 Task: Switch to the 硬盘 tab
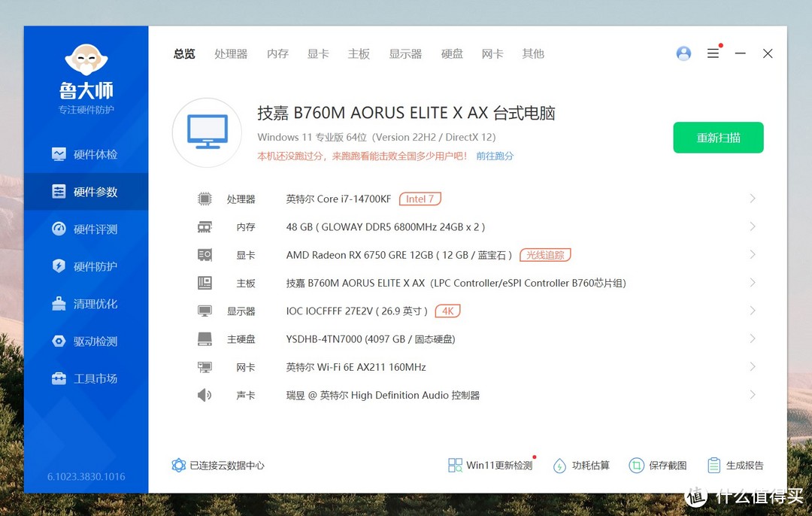pos(452,53)
